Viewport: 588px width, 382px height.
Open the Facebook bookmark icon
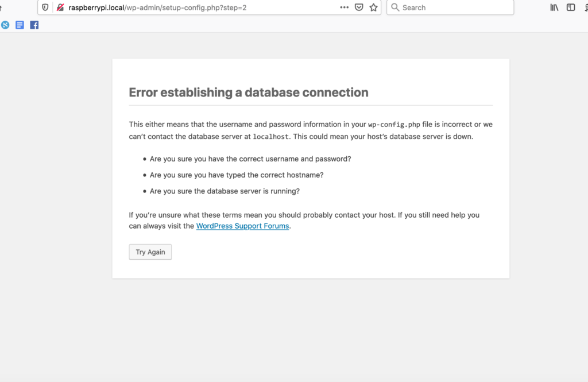(34, 25)
